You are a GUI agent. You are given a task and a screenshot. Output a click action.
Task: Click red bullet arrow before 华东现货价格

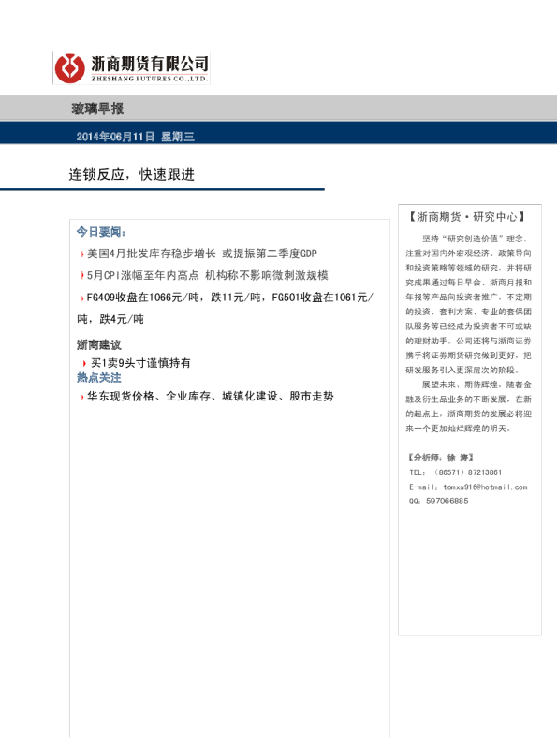pos(82,397)
